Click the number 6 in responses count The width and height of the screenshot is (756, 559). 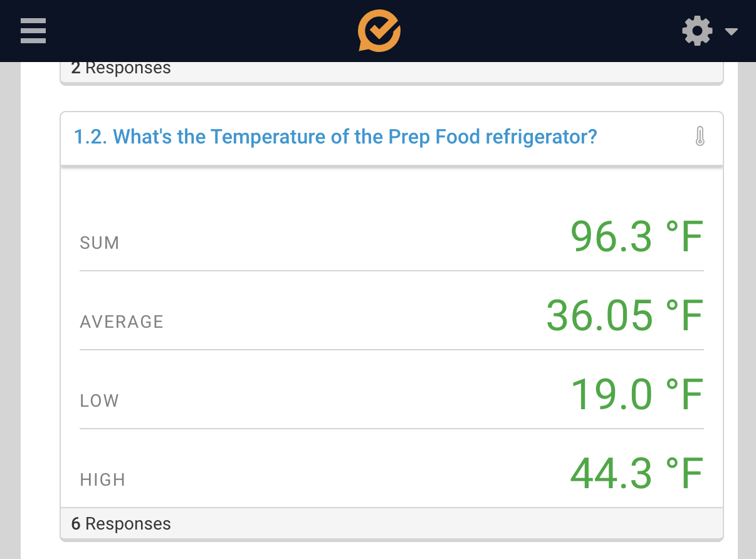76,523
